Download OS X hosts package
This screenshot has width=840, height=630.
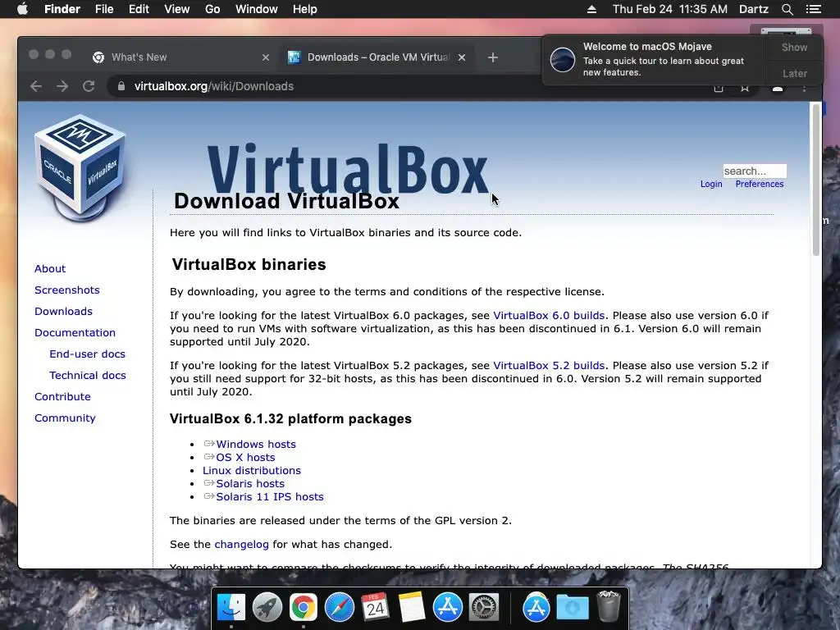[x=245, y=458]
